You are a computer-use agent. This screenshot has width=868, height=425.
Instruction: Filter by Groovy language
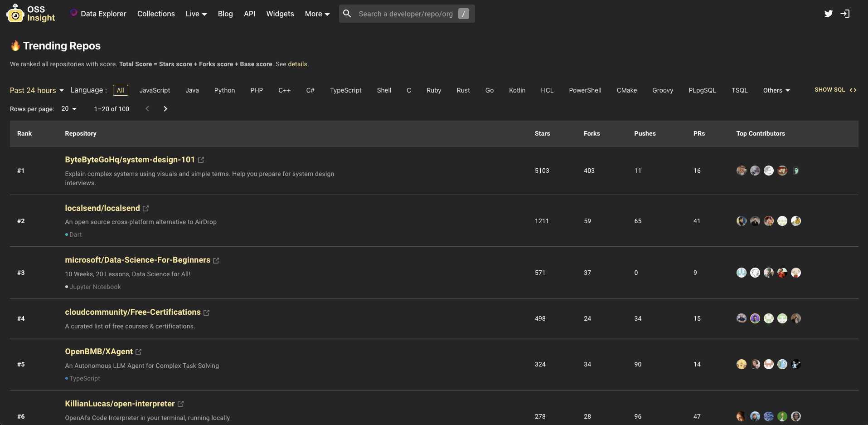pos(663,90)
